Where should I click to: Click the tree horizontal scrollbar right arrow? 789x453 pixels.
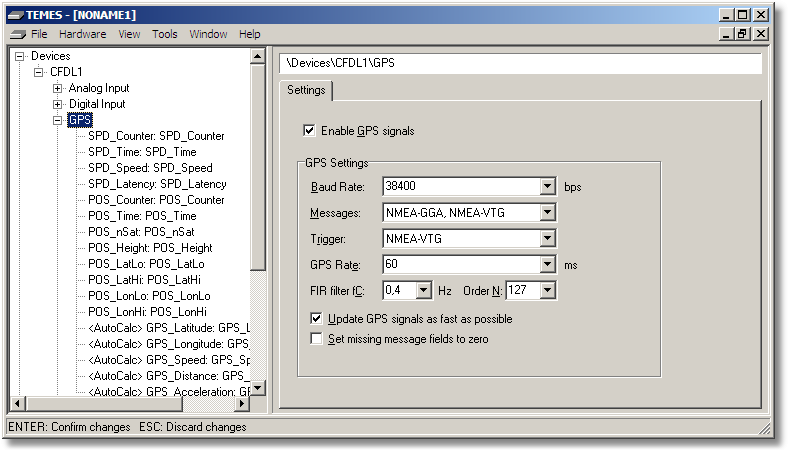(x=242, y=403)
